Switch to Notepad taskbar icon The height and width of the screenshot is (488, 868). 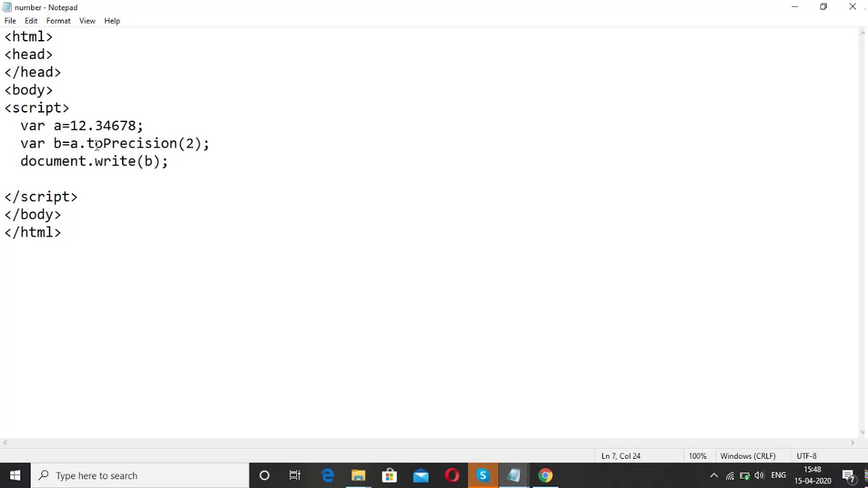coord(514,476)
